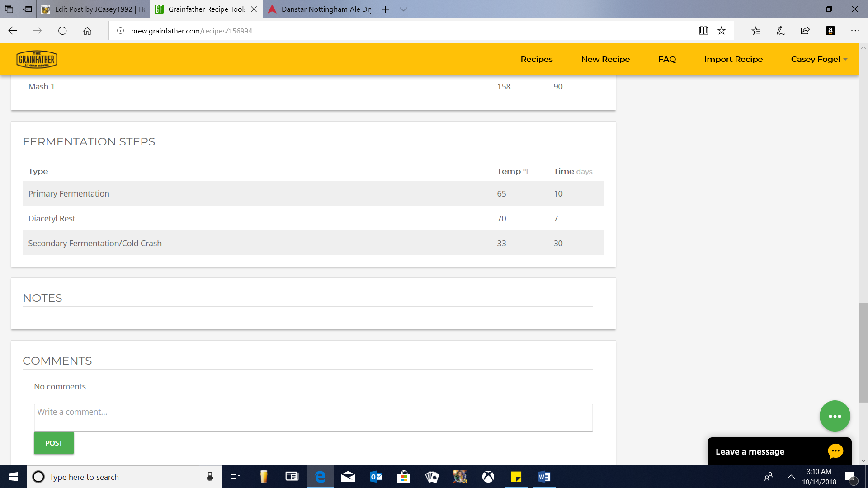Image resolution: width=868 pixels, height=488 pixels.
Task: Open Outlook from the taskbar
Action: (376, 477)
